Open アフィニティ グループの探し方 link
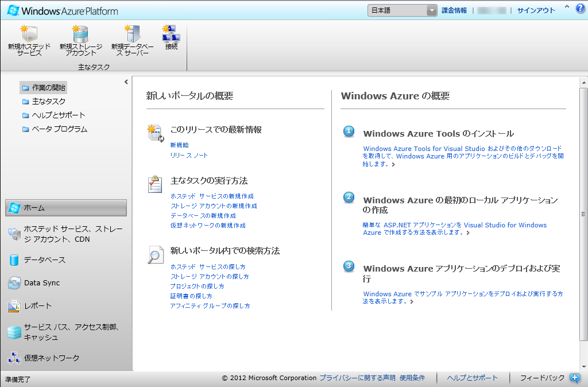The height and width of the screenshot is (387, 588). [210, 305]
